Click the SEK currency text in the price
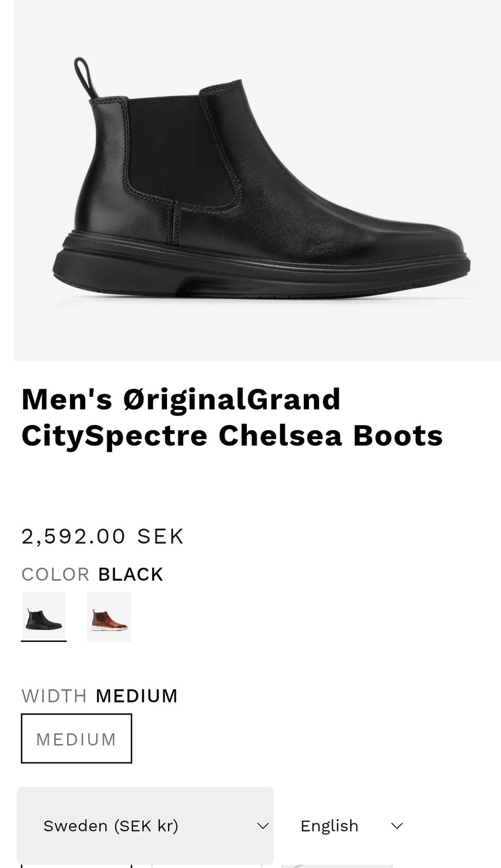Screen dimensions: 501x868 pyautogui.click(x=160, y=536)
